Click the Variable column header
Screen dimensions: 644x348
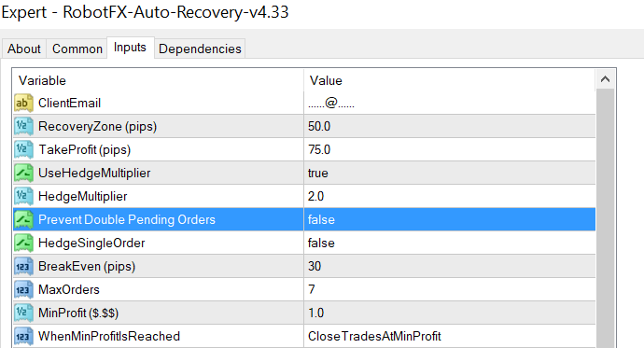pos(158,80)
